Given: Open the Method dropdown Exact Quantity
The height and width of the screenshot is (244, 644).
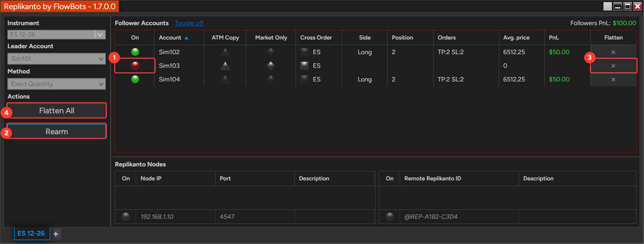Looking at the screenshot, I should [x=57, y=84].
